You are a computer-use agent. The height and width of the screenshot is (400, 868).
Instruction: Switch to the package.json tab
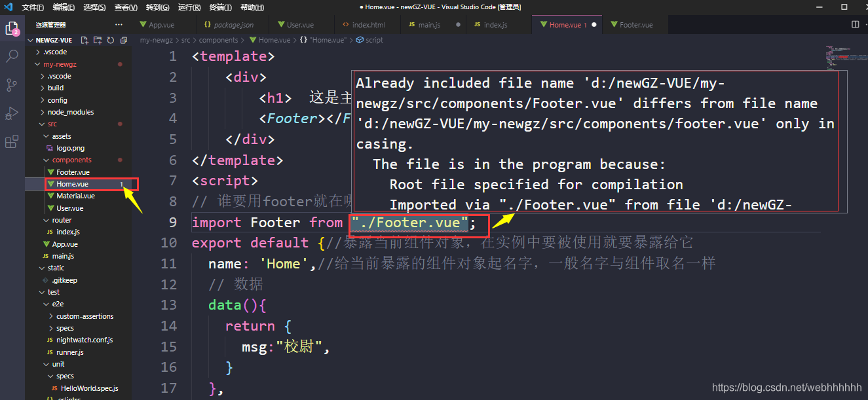[x=234, y=25]
